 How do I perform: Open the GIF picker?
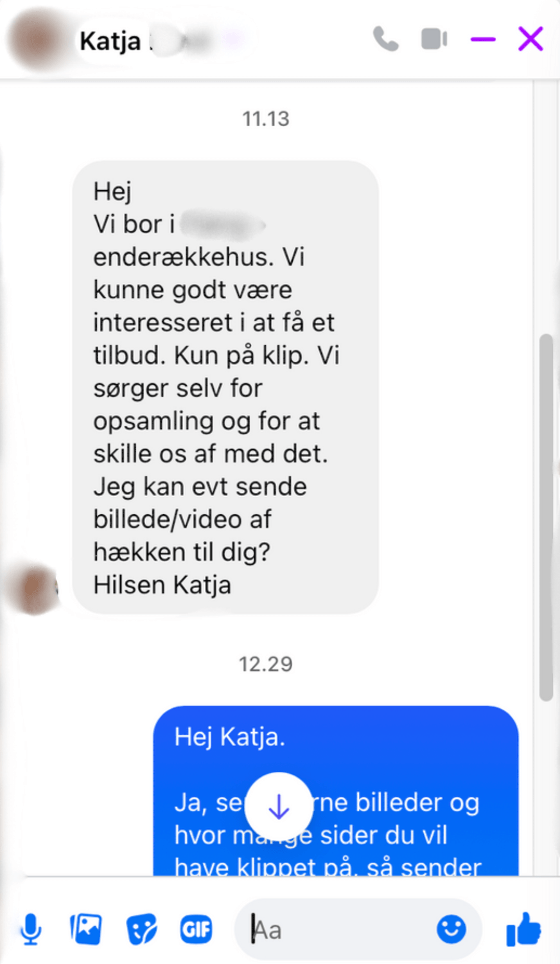point(196,929)
